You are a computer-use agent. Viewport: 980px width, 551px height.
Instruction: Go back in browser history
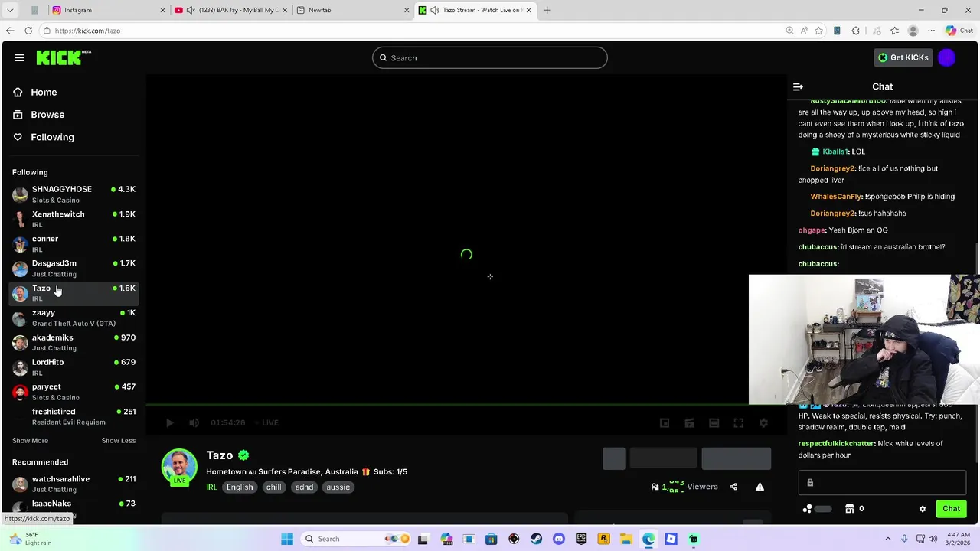[x=9, y=31]
